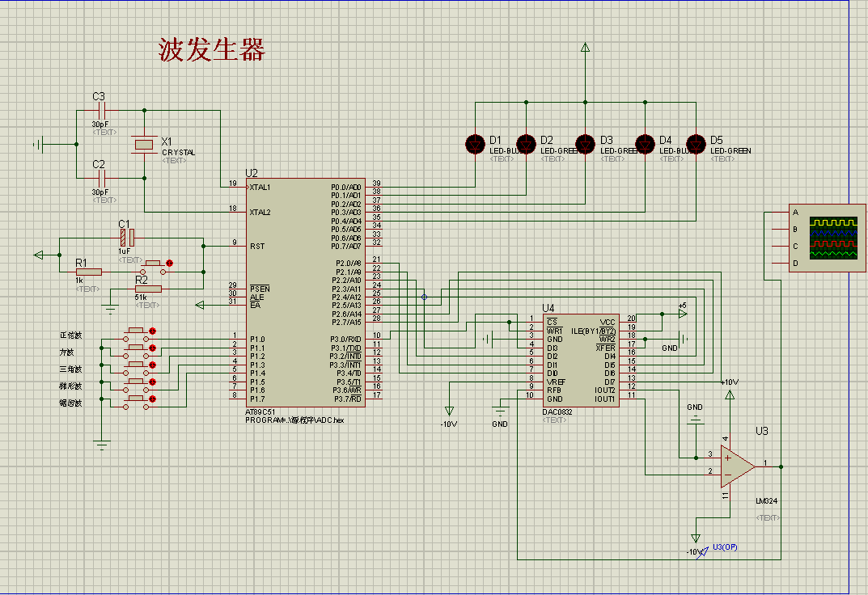The image size is (868, 595).
Task: Select LED D4 symbol
Action: pyautogui.click(x=645, y=145)
